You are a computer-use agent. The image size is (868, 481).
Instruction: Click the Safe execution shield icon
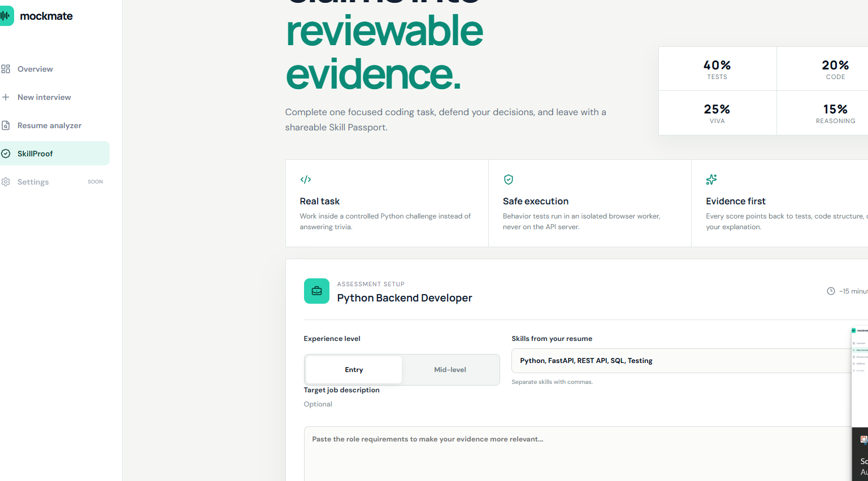(509, 180)
